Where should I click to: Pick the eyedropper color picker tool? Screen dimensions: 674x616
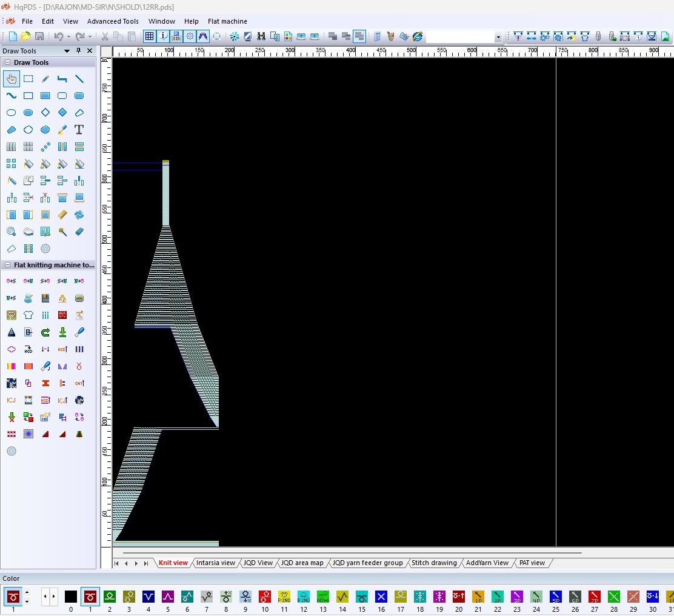tap(62, 130)
